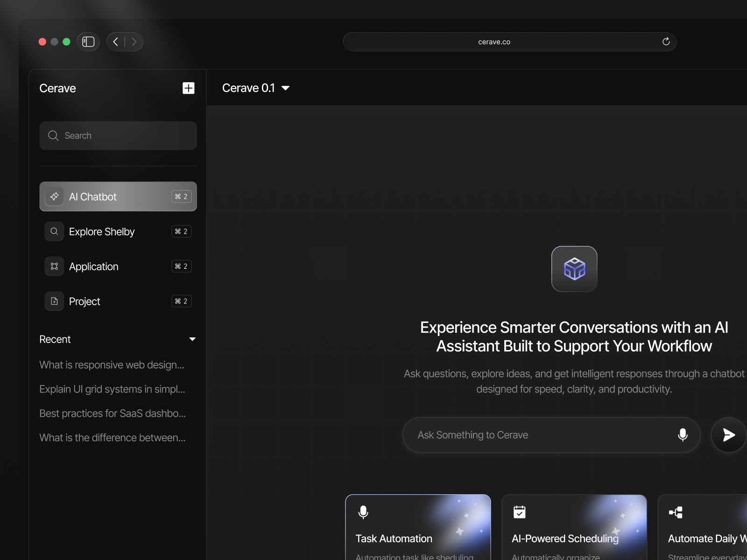Reload the page with the refresh icon
This screenshot has height=560, width=747.
click(x=666, y=42)
